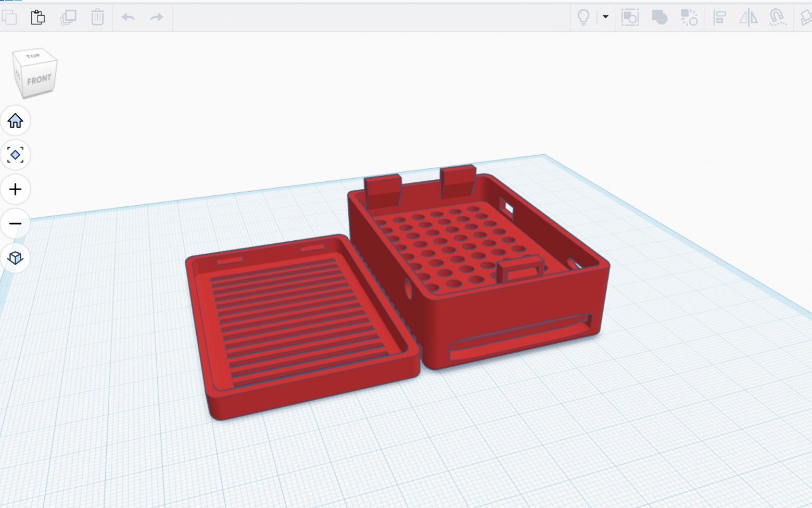Click the Duplicate and repeat icon

pyautogui.click(x=68, y=17)
